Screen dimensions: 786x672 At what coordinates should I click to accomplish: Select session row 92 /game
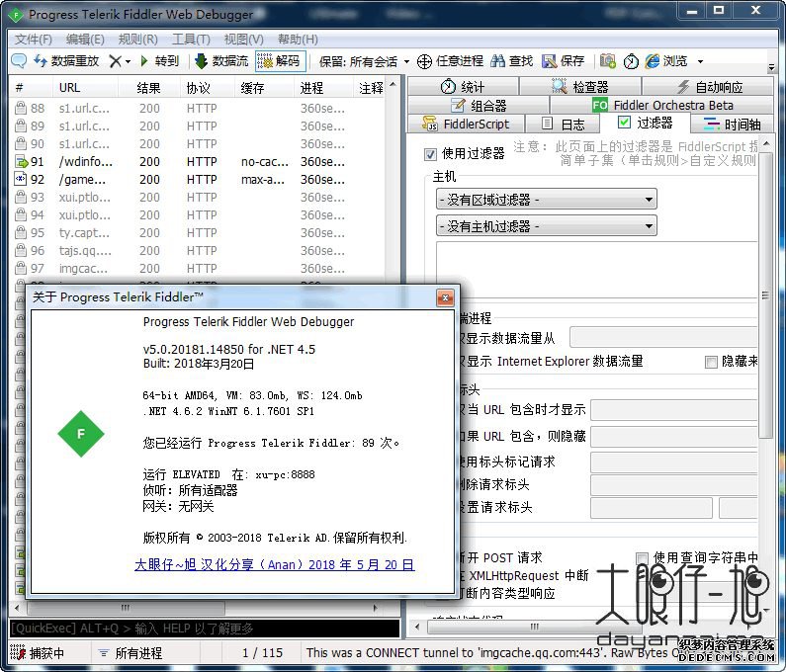(x=198, y=180)
